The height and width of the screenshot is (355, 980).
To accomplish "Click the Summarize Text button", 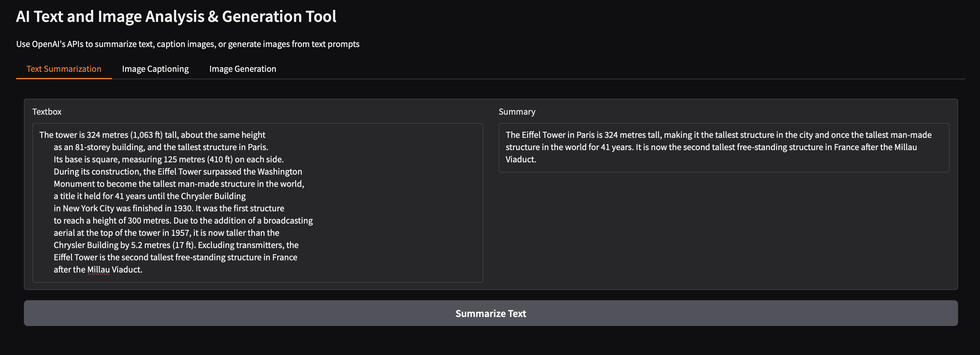I will [490, 313].
